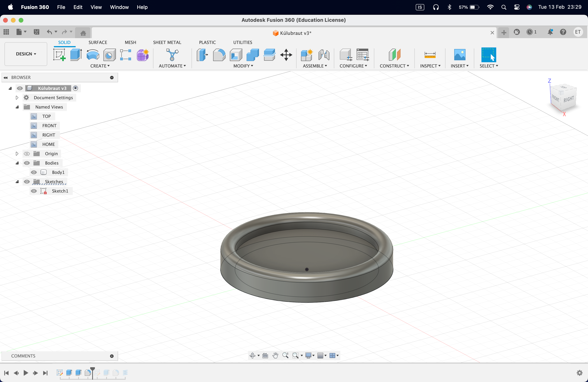This screenshot has width=588, height=382.
Task: Select the Rectangular Pattern tool
Action: 126,55
